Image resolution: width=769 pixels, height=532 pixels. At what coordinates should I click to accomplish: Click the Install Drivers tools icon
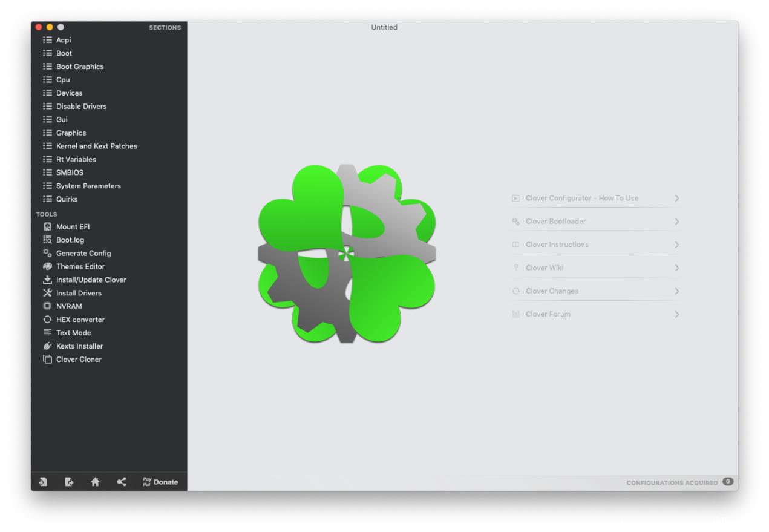[47, 293]
